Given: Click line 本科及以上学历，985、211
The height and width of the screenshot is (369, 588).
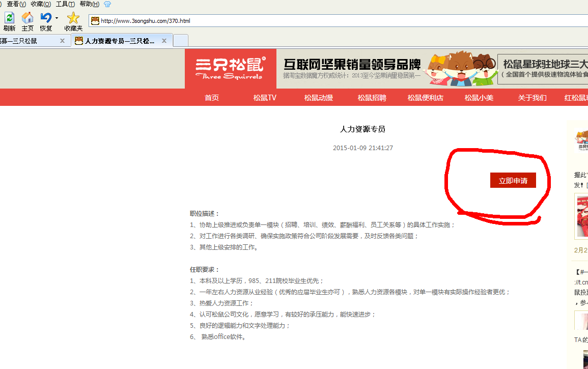Looking at the screenshot, I should [257, 281].
